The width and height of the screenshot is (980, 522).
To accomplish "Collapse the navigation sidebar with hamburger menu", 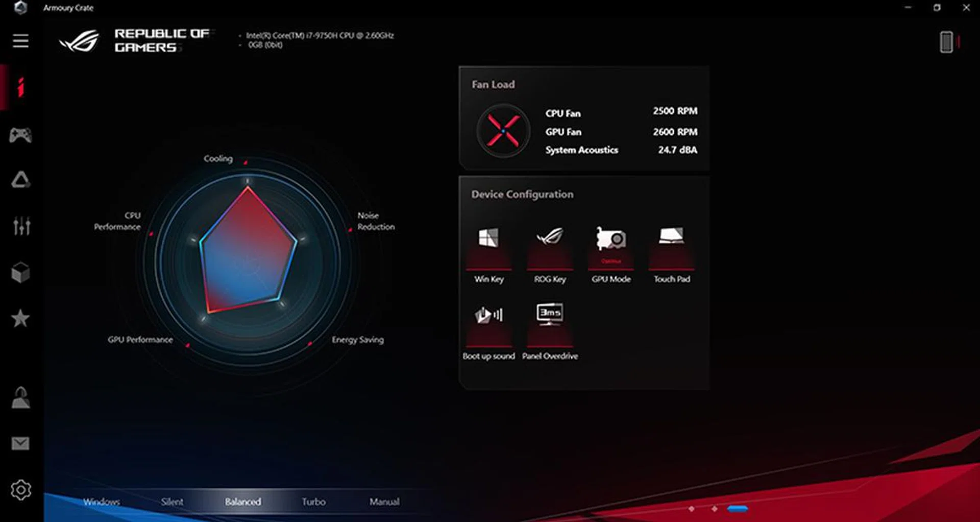I will click(x=20, y=41).
